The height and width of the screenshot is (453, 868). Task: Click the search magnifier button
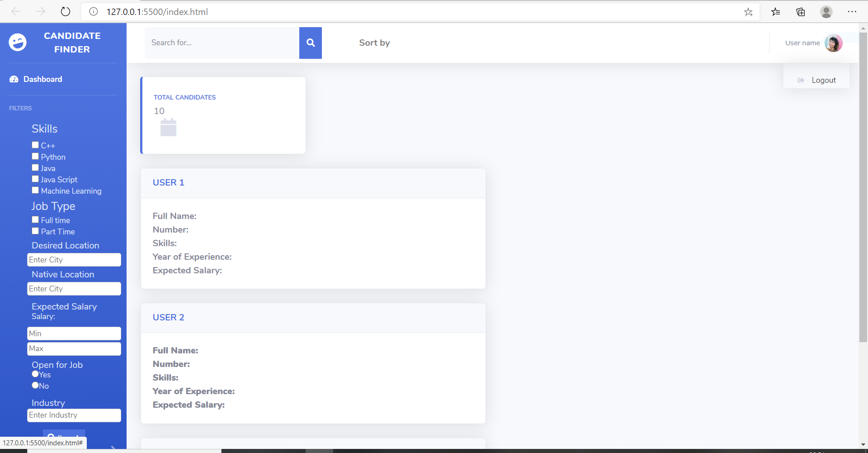310,43
